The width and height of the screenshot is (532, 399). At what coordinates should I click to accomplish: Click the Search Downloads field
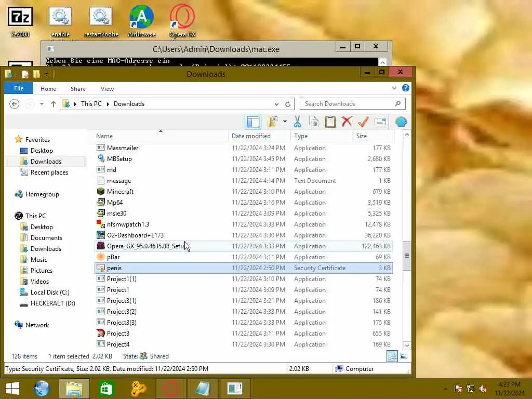tap(353, 104)
